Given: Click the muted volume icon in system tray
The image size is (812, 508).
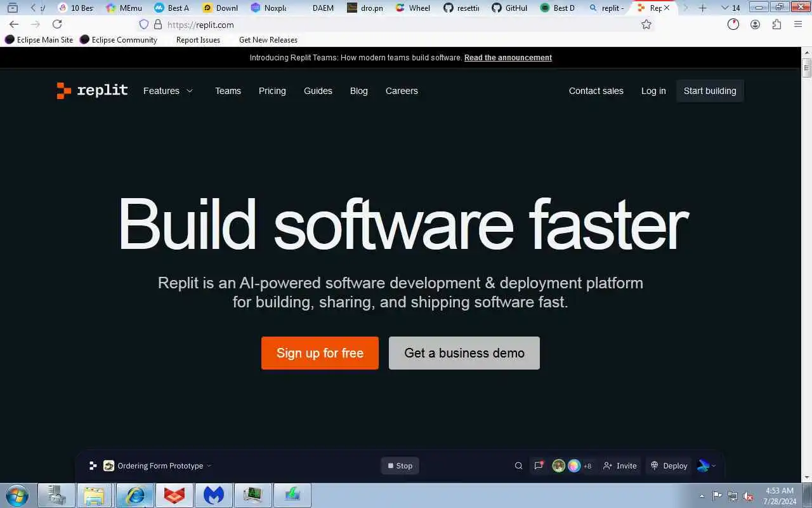Looking at the screenshot, I should (749, 496).
